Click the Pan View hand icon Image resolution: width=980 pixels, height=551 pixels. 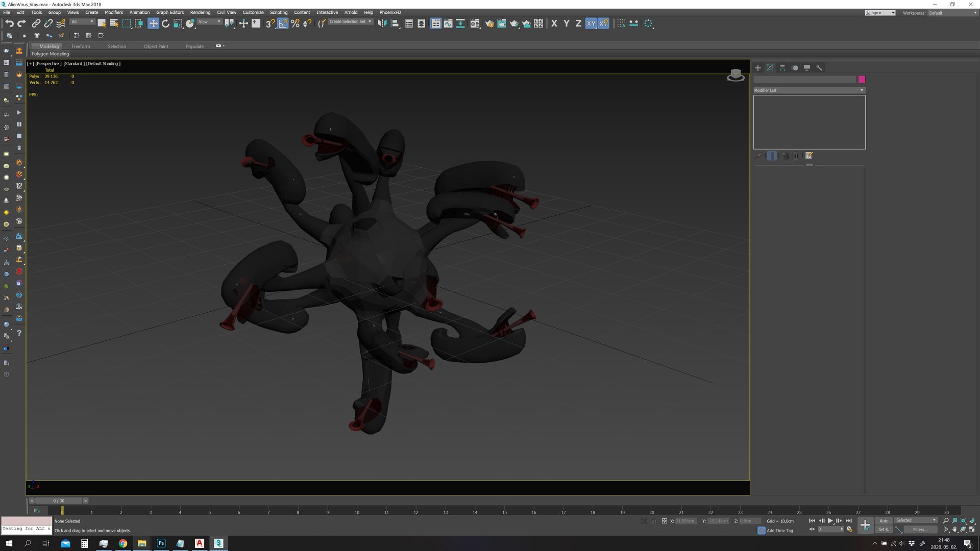tap(954, 530)
